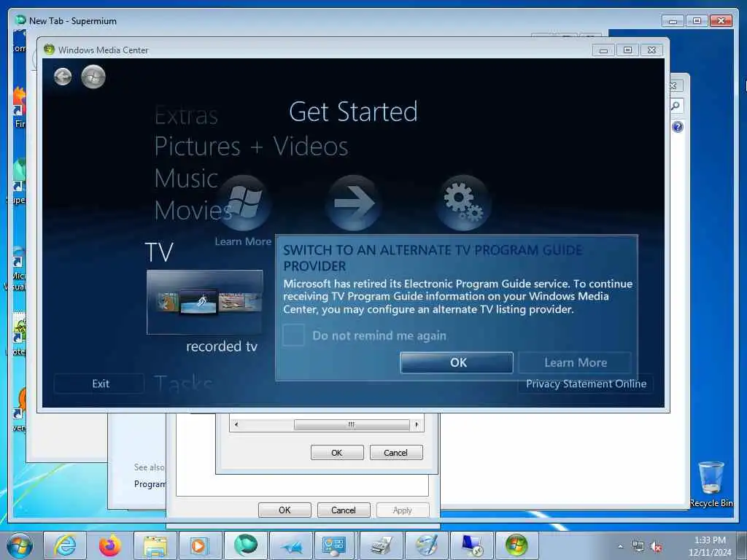747x560 pixels.
Task: Click Cancel beside the Apply button
Action: click(343, 510)
